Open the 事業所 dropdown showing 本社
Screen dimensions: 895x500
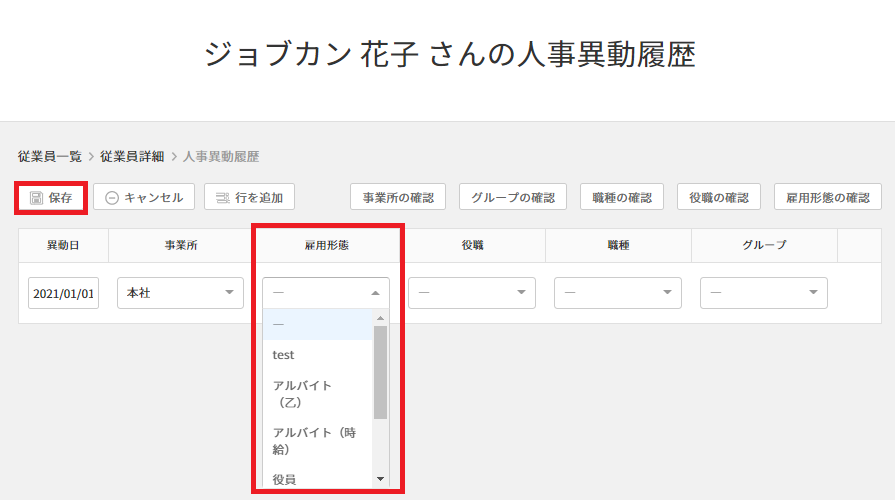click(x=180, y=293)
